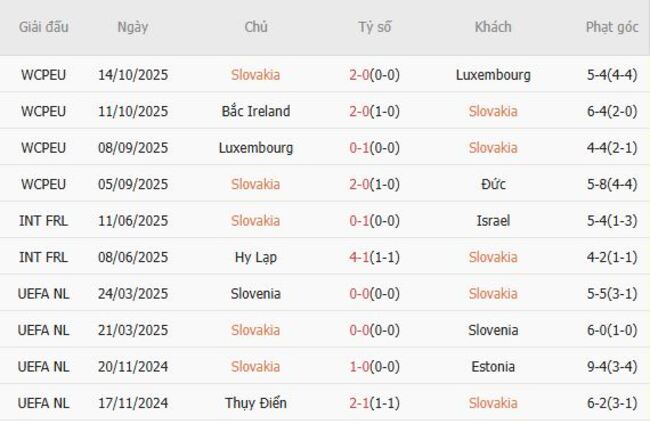Open the 1-0(0-0) match result
650x424 pixels.
pyautogui.click(x=375, y=367)
